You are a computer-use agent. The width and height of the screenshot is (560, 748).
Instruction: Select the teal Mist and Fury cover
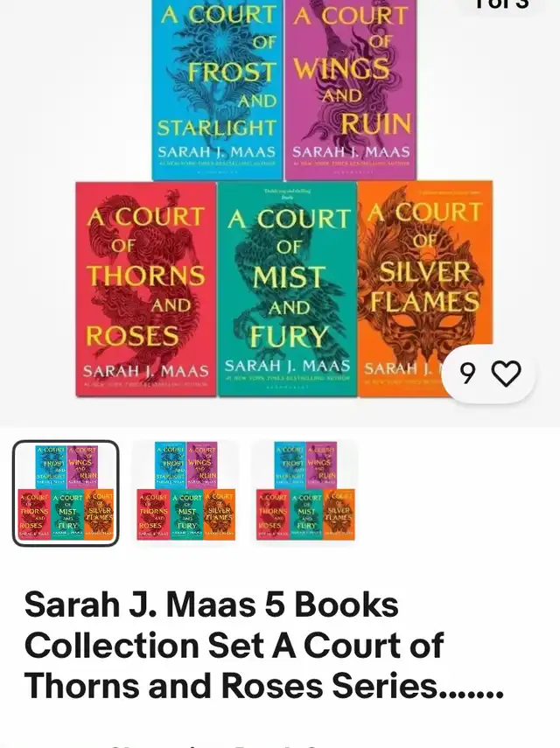(288, 289)
